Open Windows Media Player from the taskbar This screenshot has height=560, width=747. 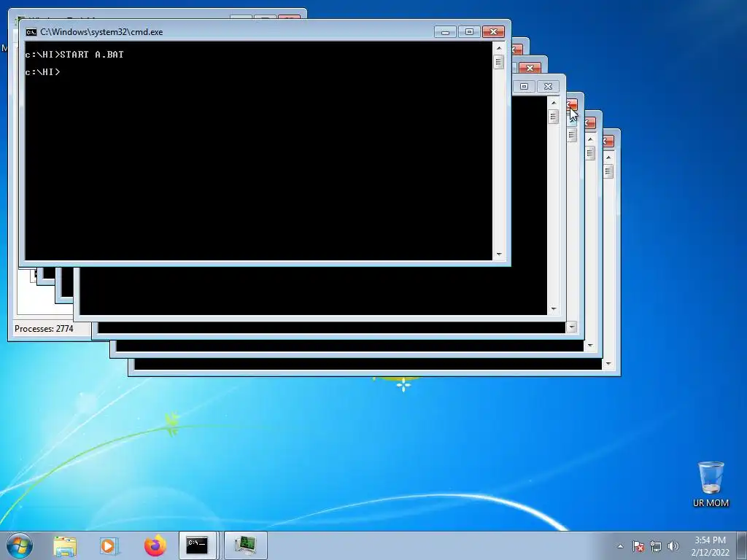(109, 545)
